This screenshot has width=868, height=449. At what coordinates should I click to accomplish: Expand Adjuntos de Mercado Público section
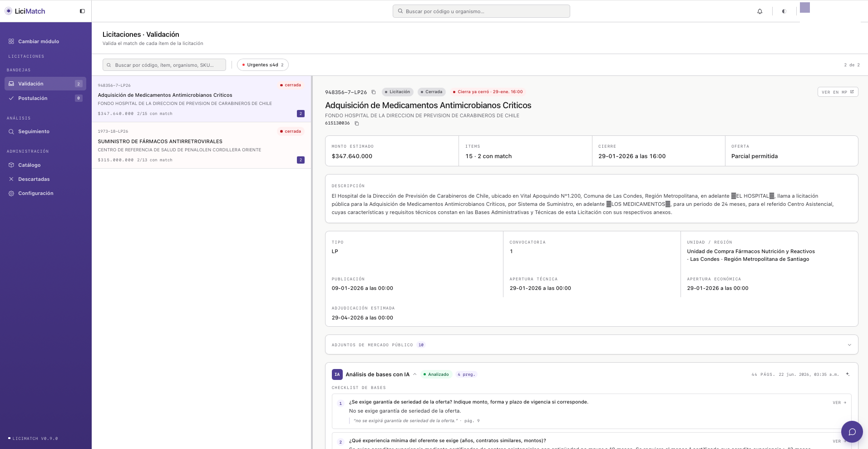pyautogui.click(x=592, y=345)
